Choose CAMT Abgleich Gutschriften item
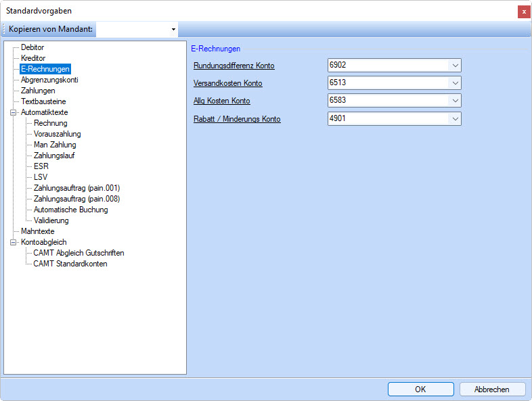532x401 pixels. pos(79,253)
